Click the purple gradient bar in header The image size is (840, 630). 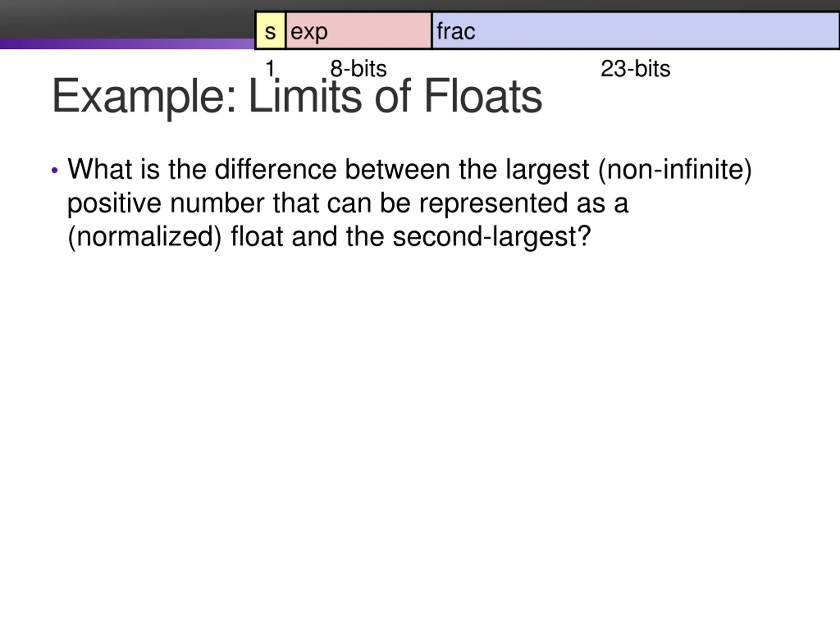coord(127,44)
